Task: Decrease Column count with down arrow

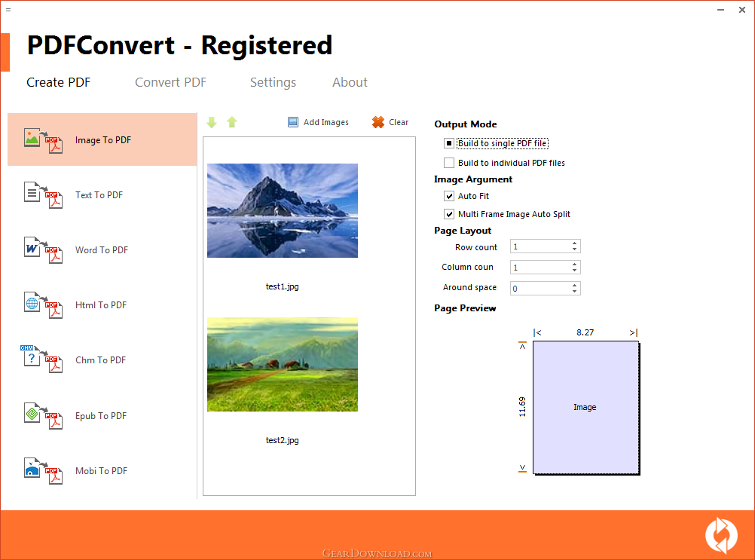Action: click(574, 270)
